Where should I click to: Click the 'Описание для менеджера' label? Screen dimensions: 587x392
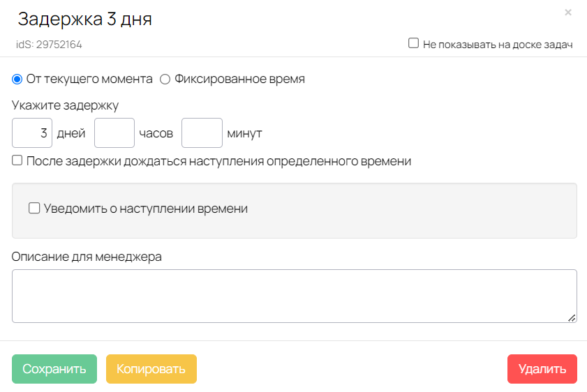point(87,257)
